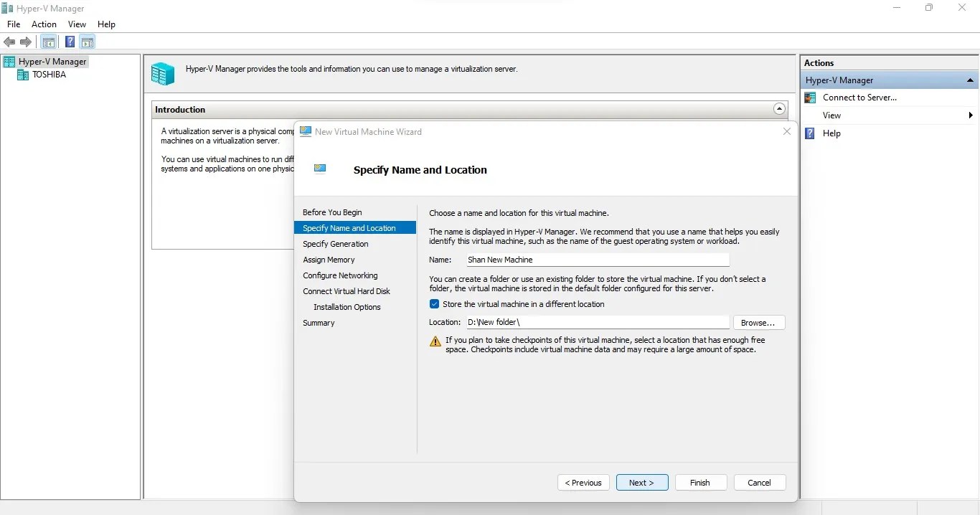This screenshot has width=980, height=515.
Task: Proceed by clicking the Next button
Action: click(x=641, y=482)
